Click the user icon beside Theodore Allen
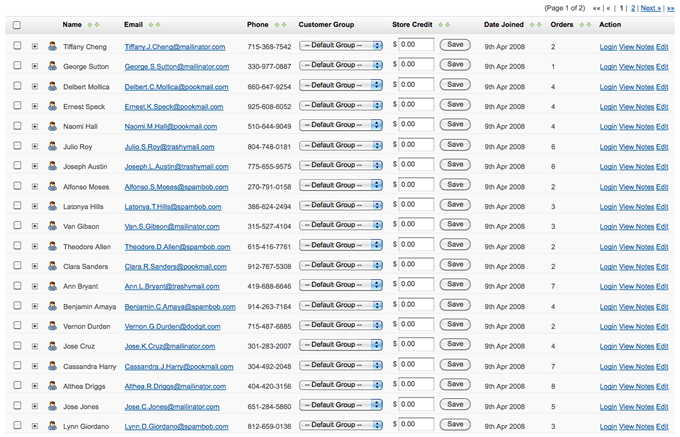This screenshot has height=437, width=680. [x=52, y=246]
